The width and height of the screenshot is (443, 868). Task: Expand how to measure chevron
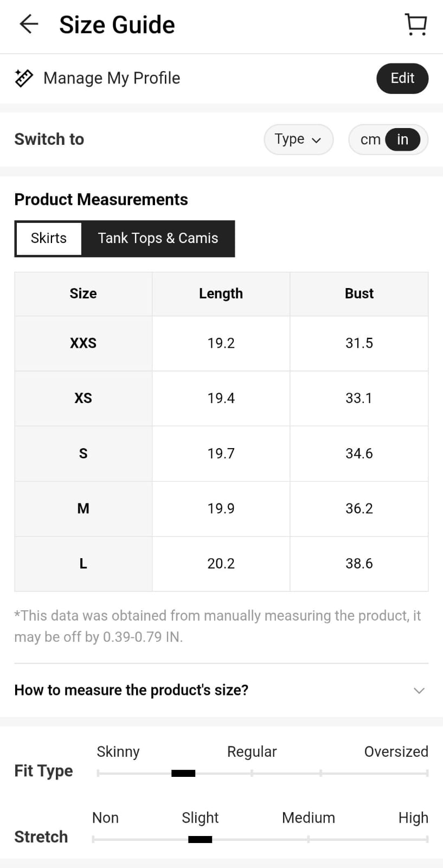click(419, 691)
